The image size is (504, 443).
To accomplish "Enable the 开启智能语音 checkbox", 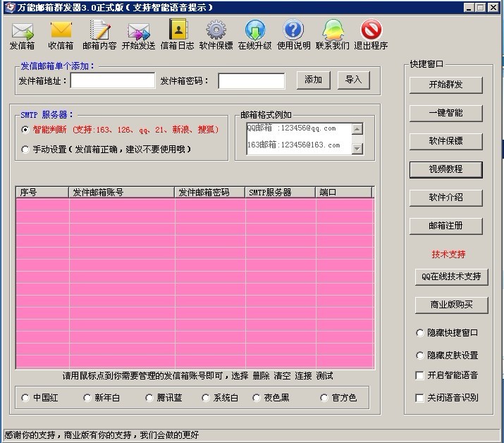I will (x=419, y=375).
